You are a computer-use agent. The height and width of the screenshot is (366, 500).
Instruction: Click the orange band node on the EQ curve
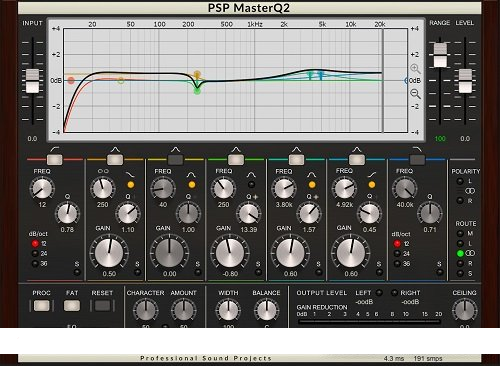click(197, 74)
